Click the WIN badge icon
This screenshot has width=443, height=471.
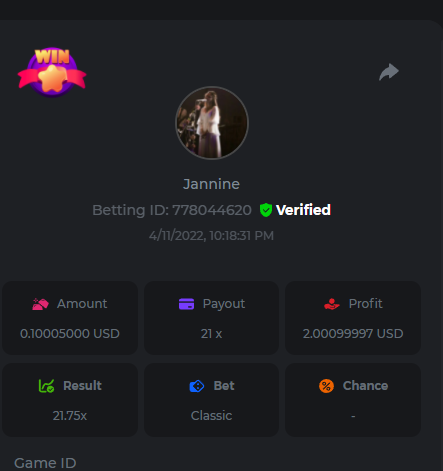tap(52, 72)
